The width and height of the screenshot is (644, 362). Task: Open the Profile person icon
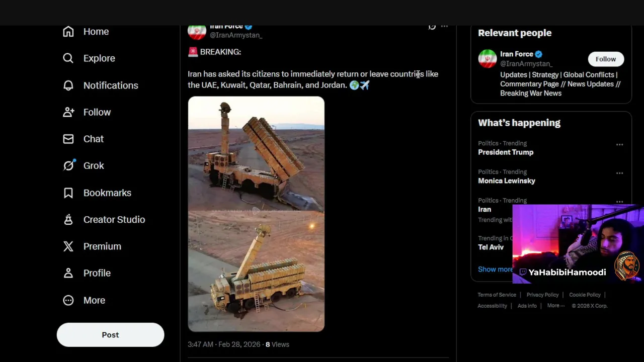click(x=68, y=273)
